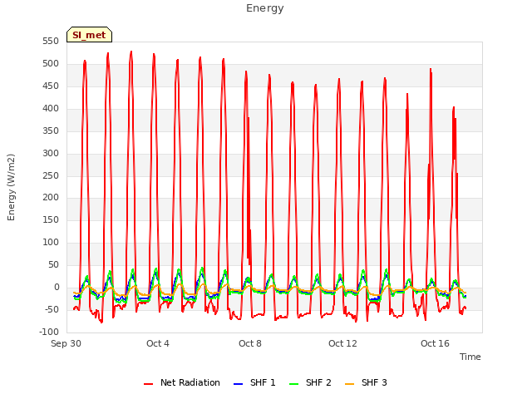The width and height of the screenshot is (532, 399).
Task: Click the Energy (W/m2) y-axis label
Action: click(x=11, y=187)
